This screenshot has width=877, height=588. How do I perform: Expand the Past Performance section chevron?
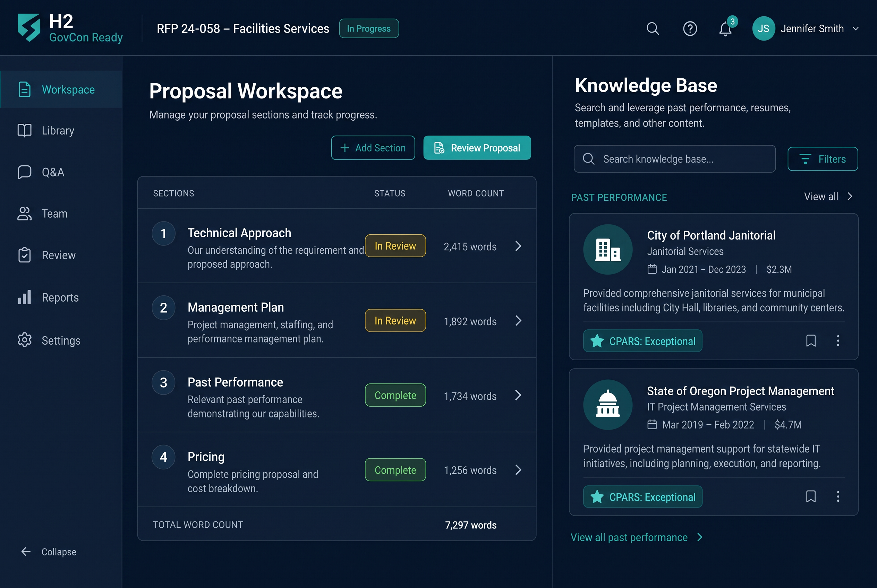(x=518, y=395)
